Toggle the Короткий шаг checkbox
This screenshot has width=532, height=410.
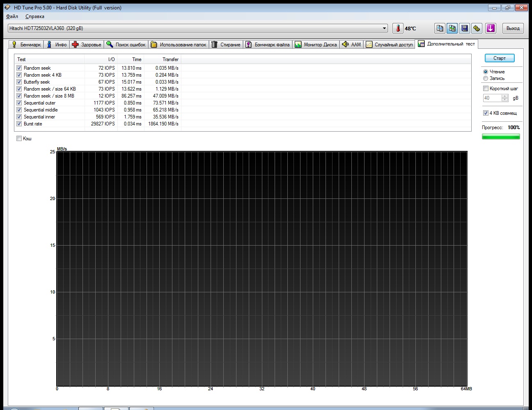click(486, 89)
